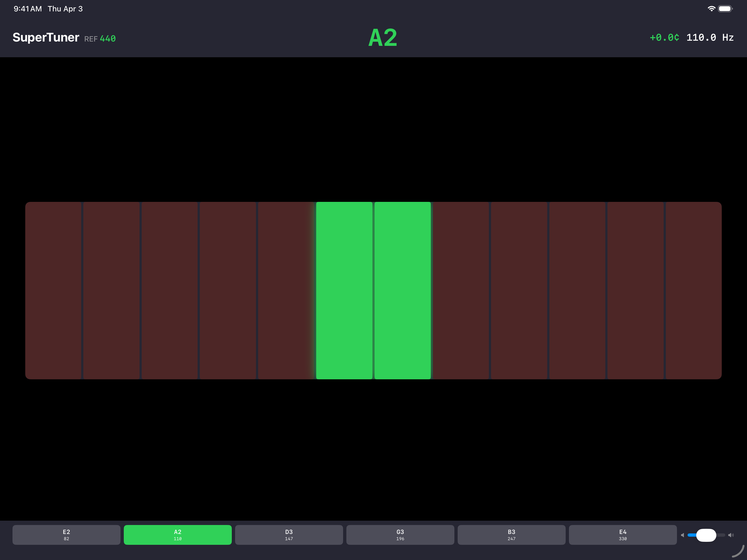Click the volume slider knob
The height and width of the screenshot is (560, 747).
[x=706, y=535]
